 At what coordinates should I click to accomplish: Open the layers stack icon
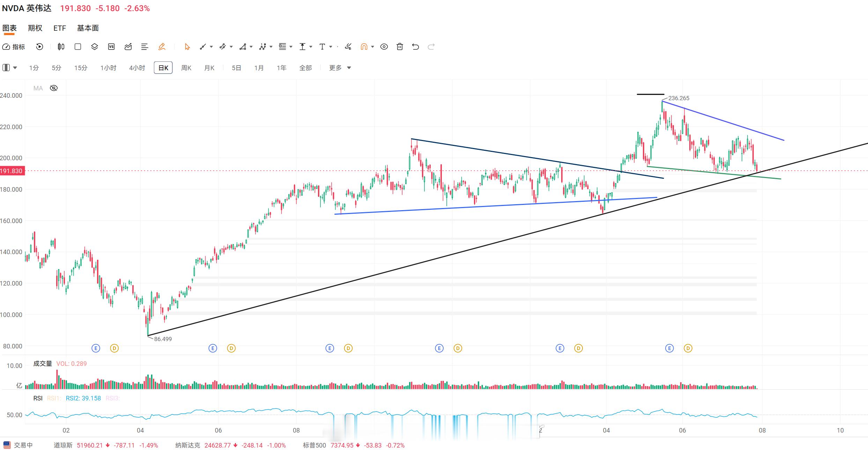tap(95, 47)
